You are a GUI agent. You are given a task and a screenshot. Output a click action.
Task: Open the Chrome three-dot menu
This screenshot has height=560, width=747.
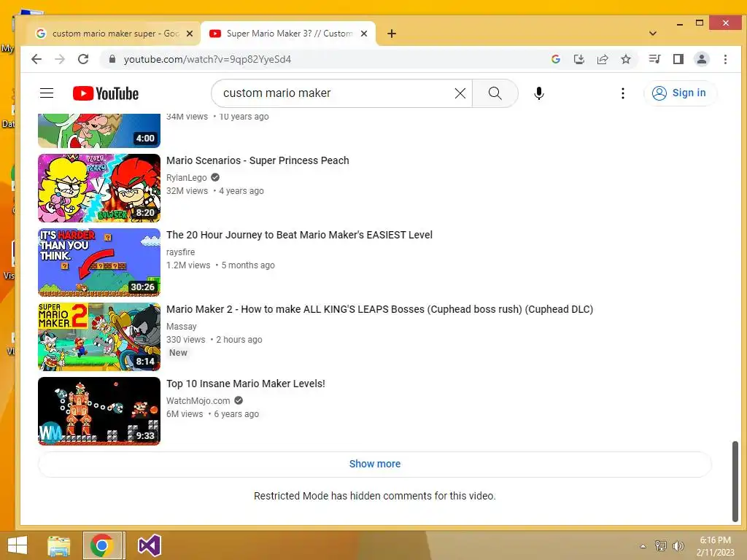726,59
